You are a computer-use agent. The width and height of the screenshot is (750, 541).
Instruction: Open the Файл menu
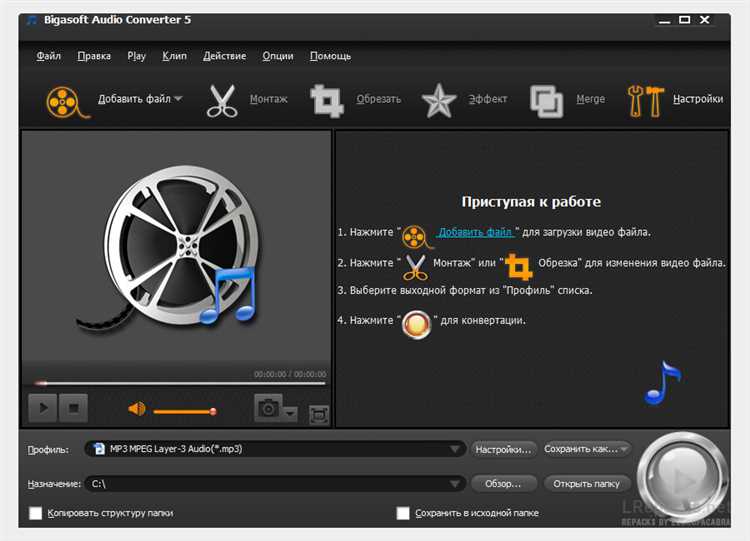pyautogui.click(x=49, y=56)
